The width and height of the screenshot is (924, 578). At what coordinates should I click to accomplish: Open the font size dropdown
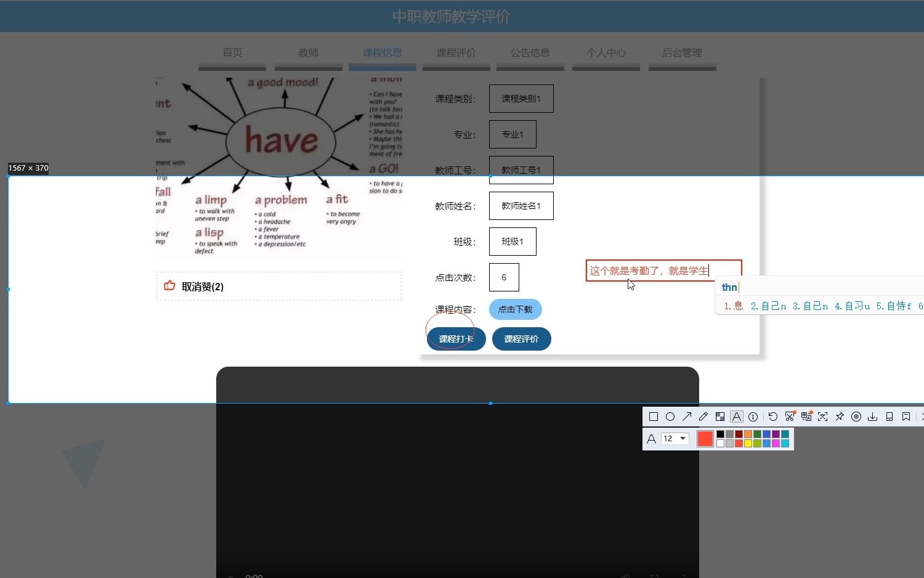[x=675, y=438]
